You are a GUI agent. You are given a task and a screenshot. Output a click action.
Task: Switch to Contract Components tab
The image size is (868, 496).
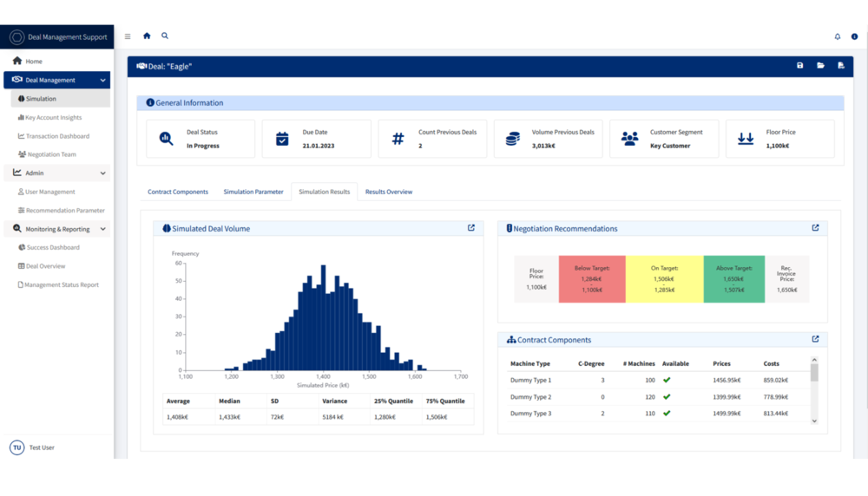click(178, 192)
